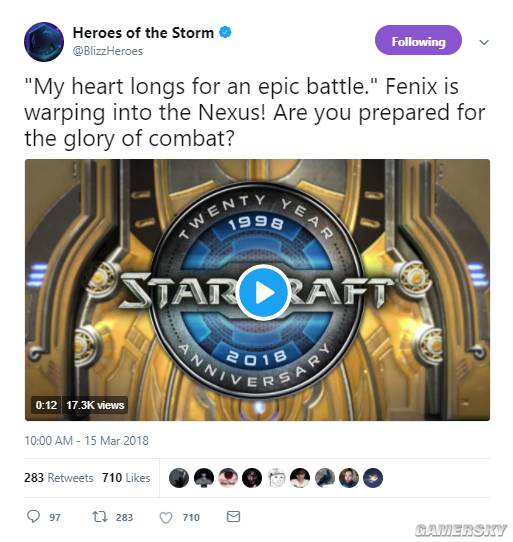Click the 17.3K views label
This screenshot has height=542, width=513.
95,405
